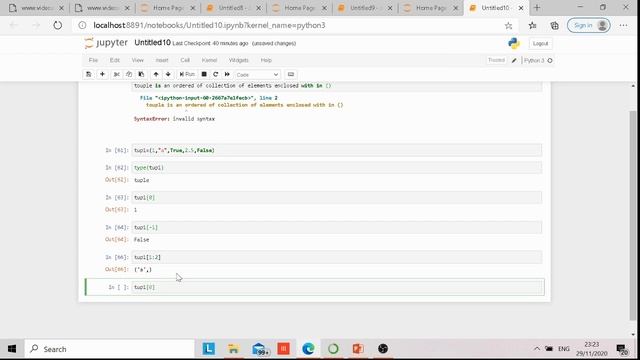Open the Widgets menu
Screen dimensions: 640x360
(x=239, y=60)
